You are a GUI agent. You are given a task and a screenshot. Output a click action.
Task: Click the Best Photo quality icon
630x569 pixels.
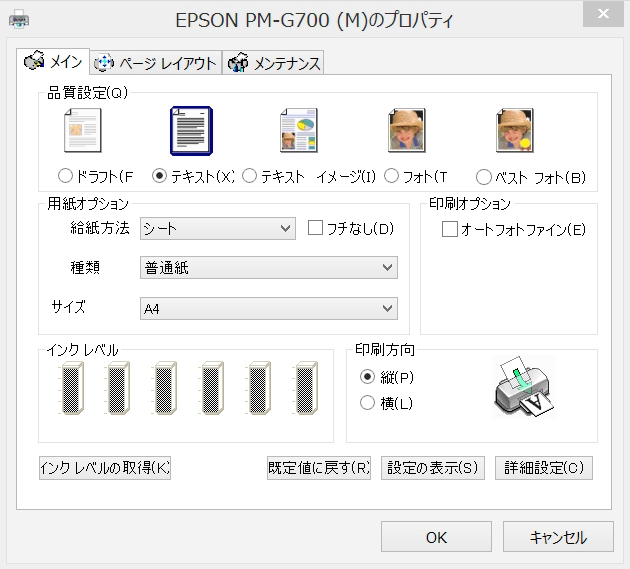coord(515,131)
